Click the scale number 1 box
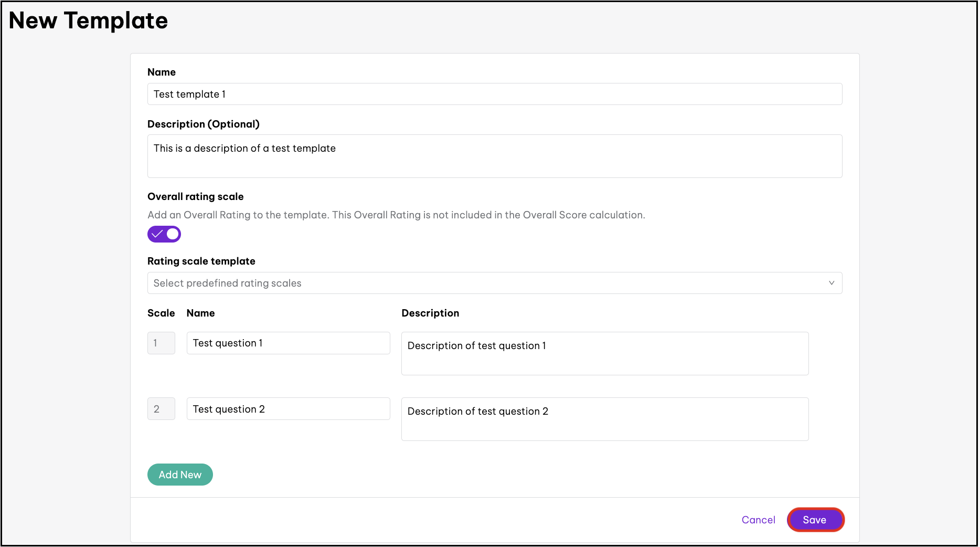The width and height of the screenshot is (980, 547). [161, 343]
